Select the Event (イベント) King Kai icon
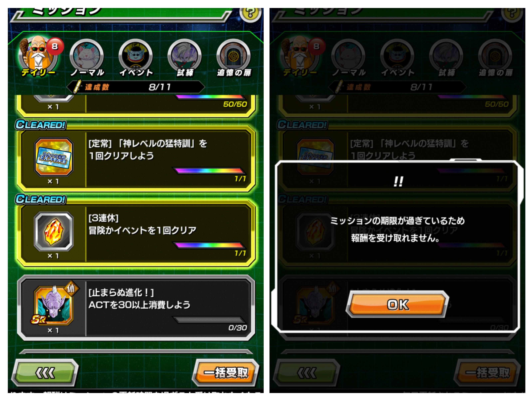The image size is (532, 399). (136, 58)
